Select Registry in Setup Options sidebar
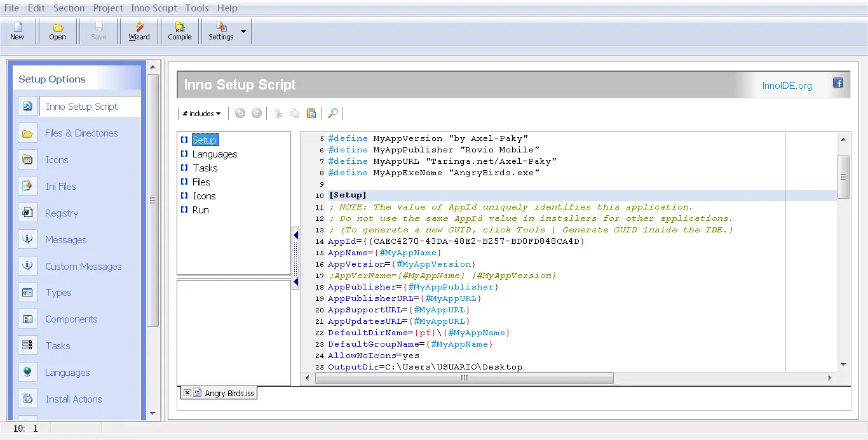 (x=62, y=213)
